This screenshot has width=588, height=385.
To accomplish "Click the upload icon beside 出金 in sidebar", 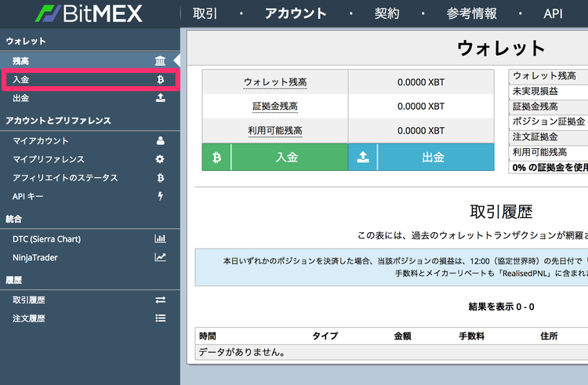I will tap(161, 98).
